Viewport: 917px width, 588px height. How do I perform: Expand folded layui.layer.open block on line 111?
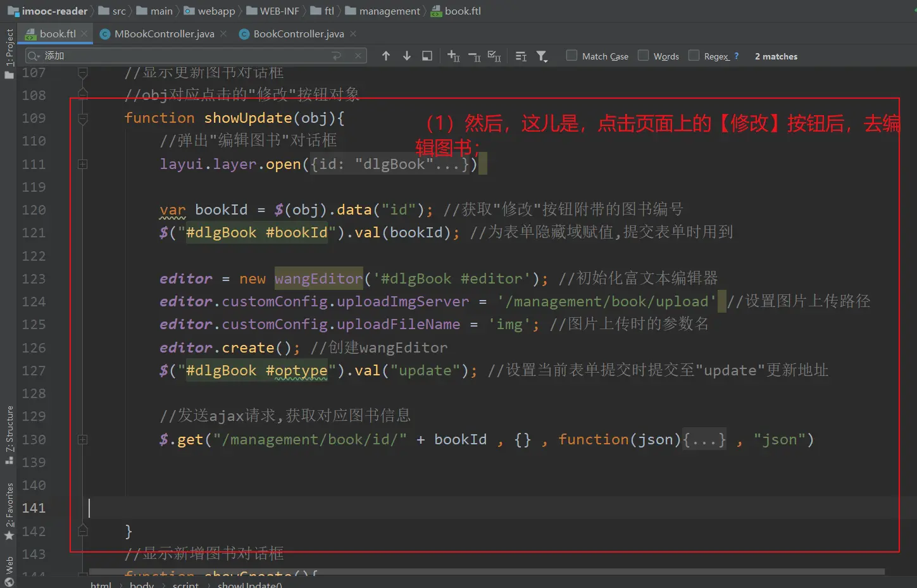tap(82, 165)
